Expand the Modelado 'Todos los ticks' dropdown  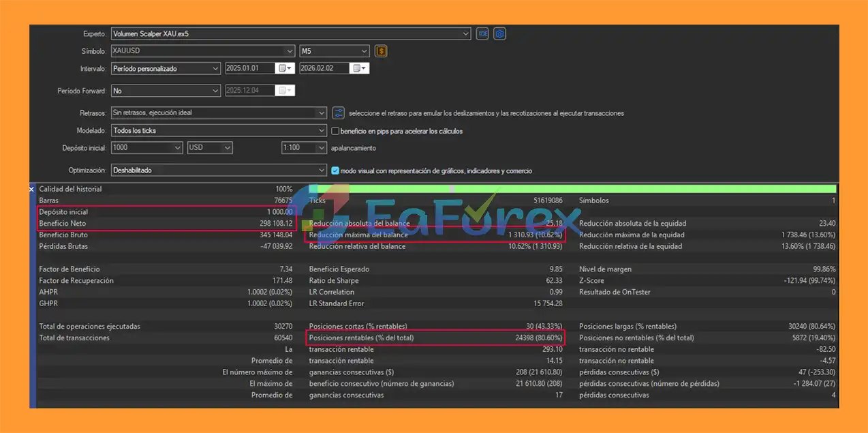[x=322, y=130]
